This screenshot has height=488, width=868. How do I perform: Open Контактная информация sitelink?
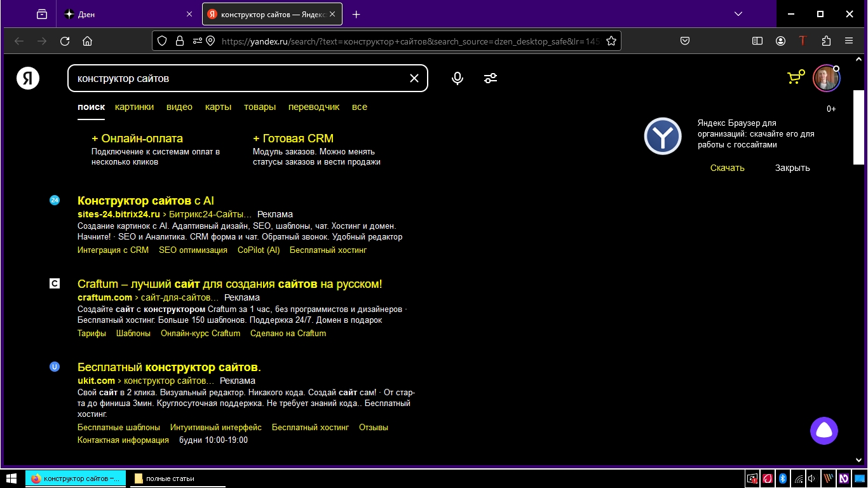click(123, 440)
